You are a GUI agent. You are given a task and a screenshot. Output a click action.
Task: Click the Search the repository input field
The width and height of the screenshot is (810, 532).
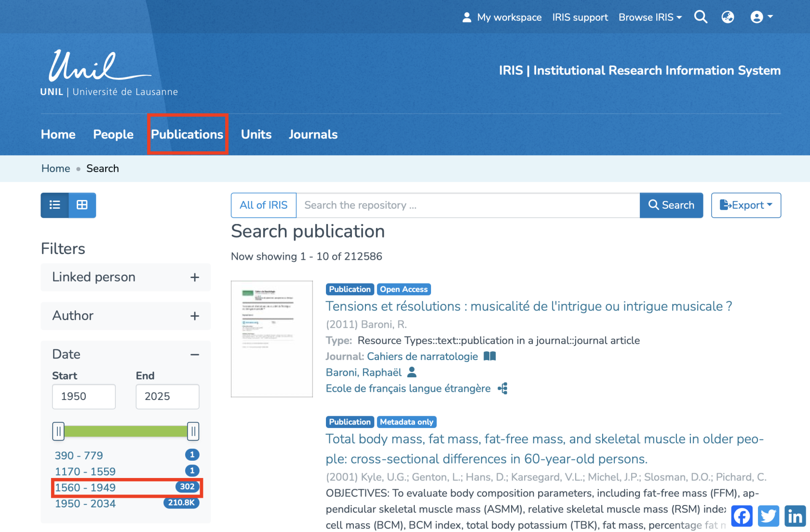[468, 205]
